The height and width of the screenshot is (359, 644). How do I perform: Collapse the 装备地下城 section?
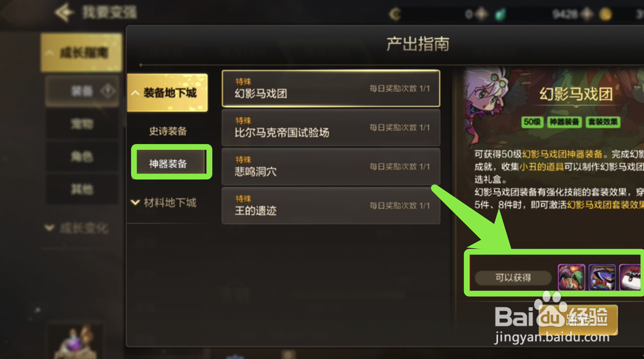click(x=167, y=93)
